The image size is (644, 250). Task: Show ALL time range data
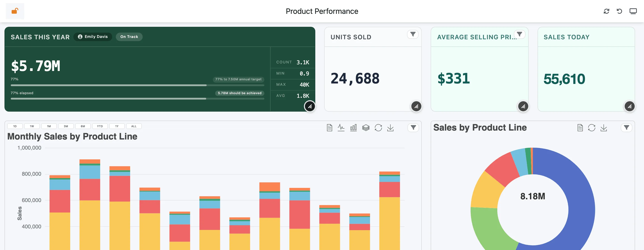134,126
